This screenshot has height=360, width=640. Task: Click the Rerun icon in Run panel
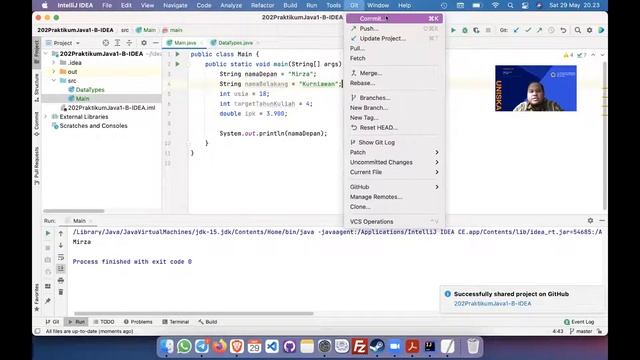(x=48, y=233)
